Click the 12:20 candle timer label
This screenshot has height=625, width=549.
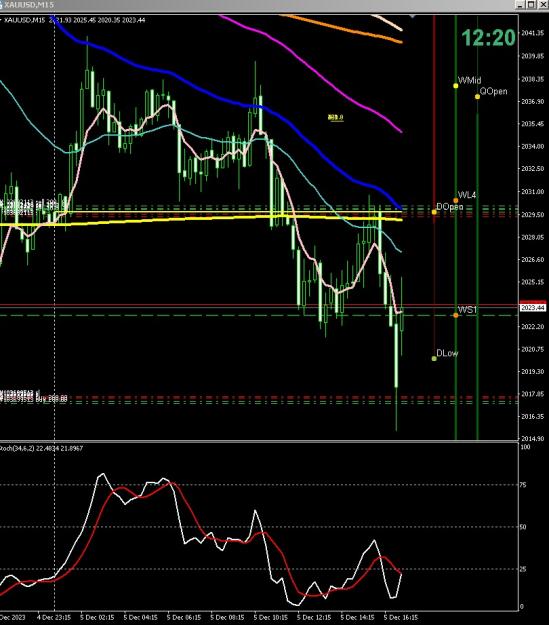point(488,38)
